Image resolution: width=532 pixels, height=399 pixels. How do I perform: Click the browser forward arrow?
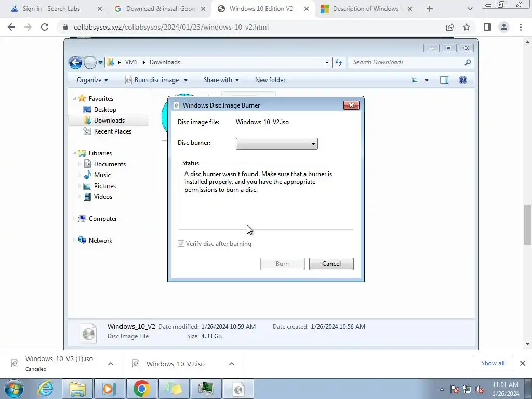28,27
